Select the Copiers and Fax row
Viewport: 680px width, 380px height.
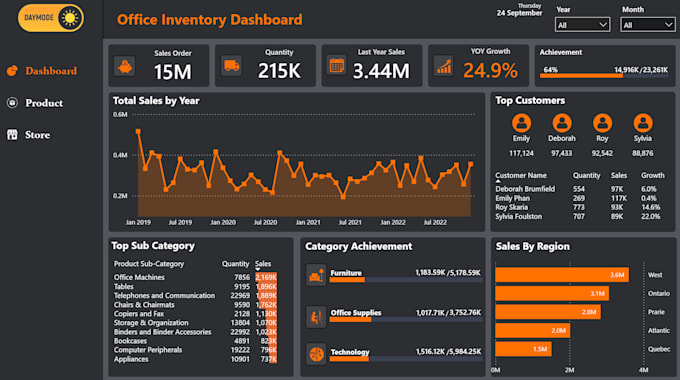click(x=195, y=314)
